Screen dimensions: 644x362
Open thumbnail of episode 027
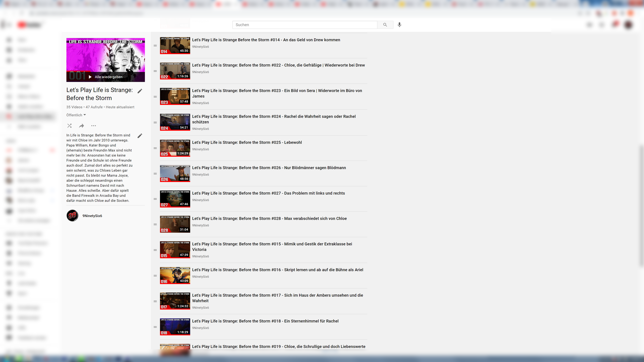click(x=175, y=199)
